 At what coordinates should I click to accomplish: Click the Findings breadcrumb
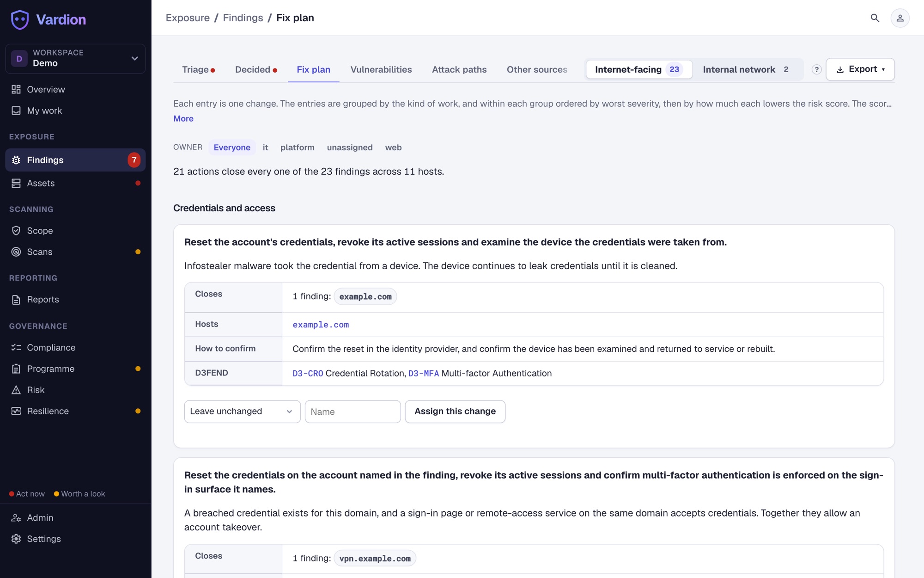pos(243,18)
